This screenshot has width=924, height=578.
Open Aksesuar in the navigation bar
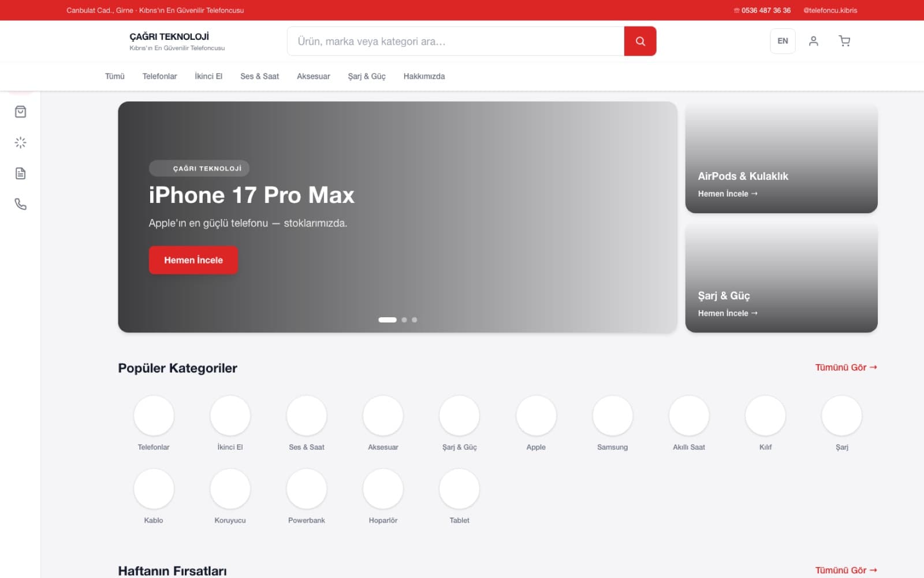click(x=314, y=76)
